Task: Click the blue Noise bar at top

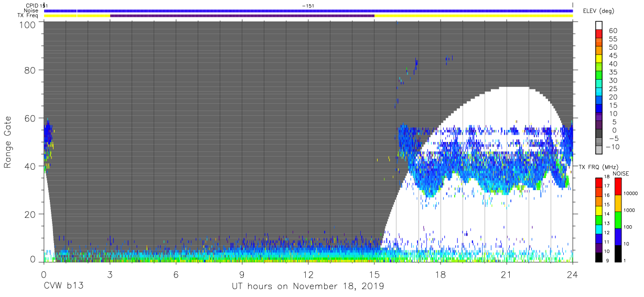Action: click(308, 10)
